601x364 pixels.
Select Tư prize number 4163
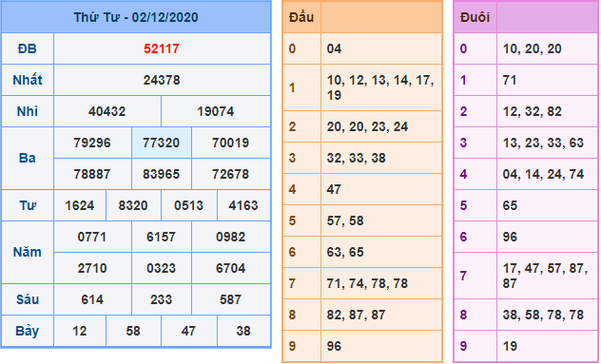pyautogui.click(x=243, y=205)
